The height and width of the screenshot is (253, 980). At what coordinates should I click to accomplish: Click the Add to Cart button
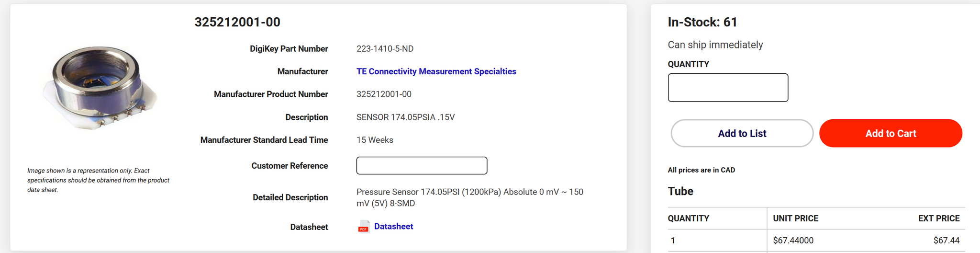point(890,133)
